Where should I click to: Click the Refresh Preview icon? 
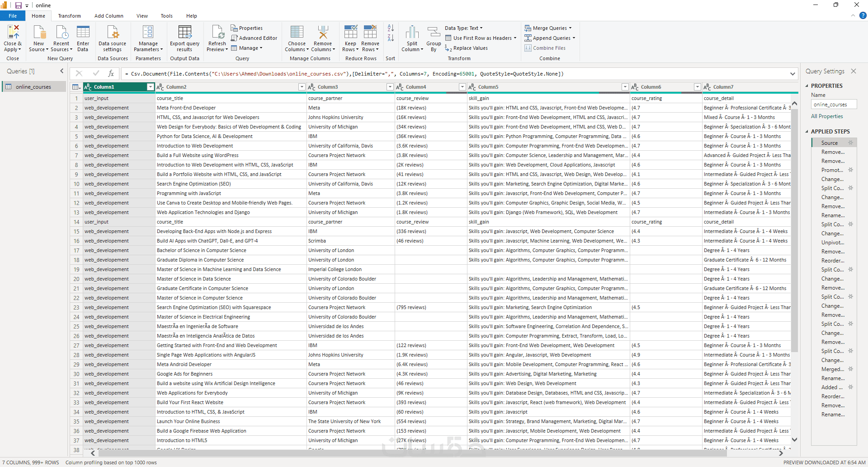217,33
